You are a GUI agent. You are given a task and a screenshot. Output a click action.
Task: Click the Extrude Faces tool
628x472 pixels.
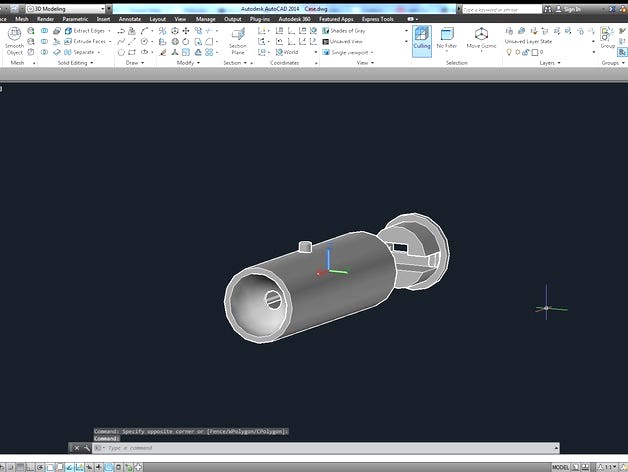86,42
